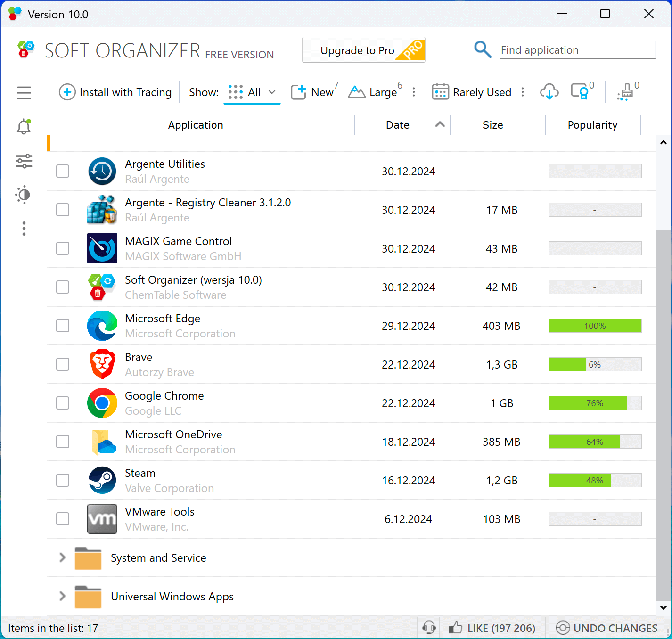Click OneDrive date '18.12.2024'

pyautogui.click(x=409, y=442)
